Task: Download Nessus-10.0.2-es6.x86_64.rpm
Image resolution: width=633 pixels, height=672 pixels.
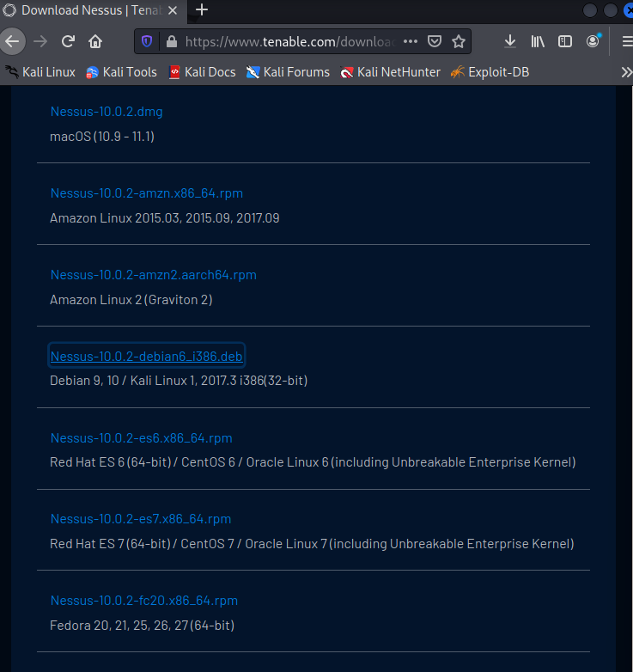Action: tap(142, 438)
